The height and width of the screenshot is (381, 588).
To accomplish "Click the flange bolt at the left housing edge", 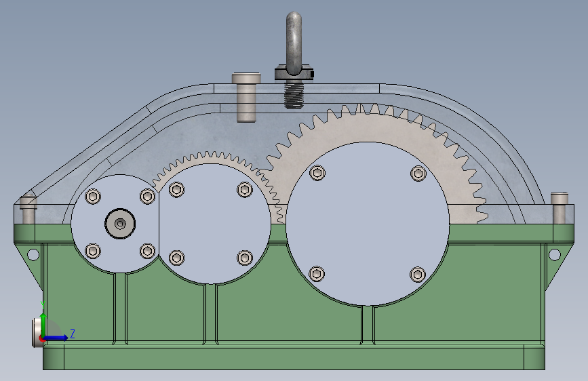I will 28,209.
